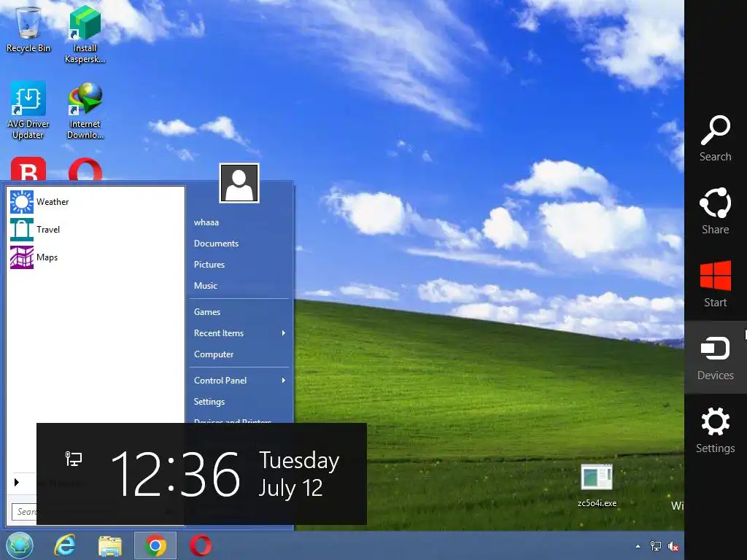The height and width of the screenshot is (560, 747).
Task: Select the Install Kaspersky desktop shortcut
Action: [x=85, y=34]
